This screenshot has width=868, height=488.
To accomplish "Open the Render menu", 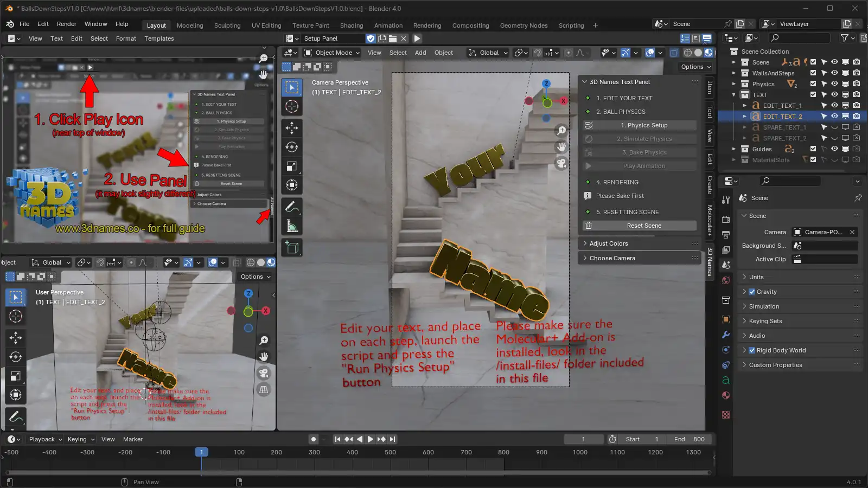I will [67, 24].
